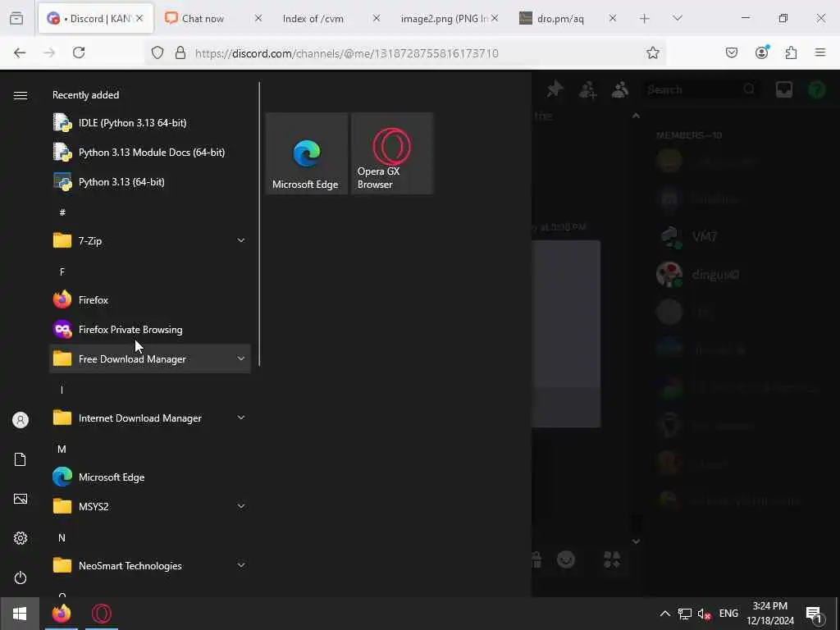Expand Start menu hamburger navigation
The image size is (840, 630).
pos(21,95)
